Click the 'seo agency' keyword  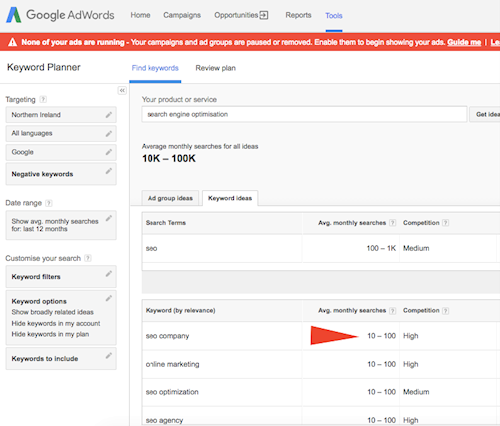[164, 420]
